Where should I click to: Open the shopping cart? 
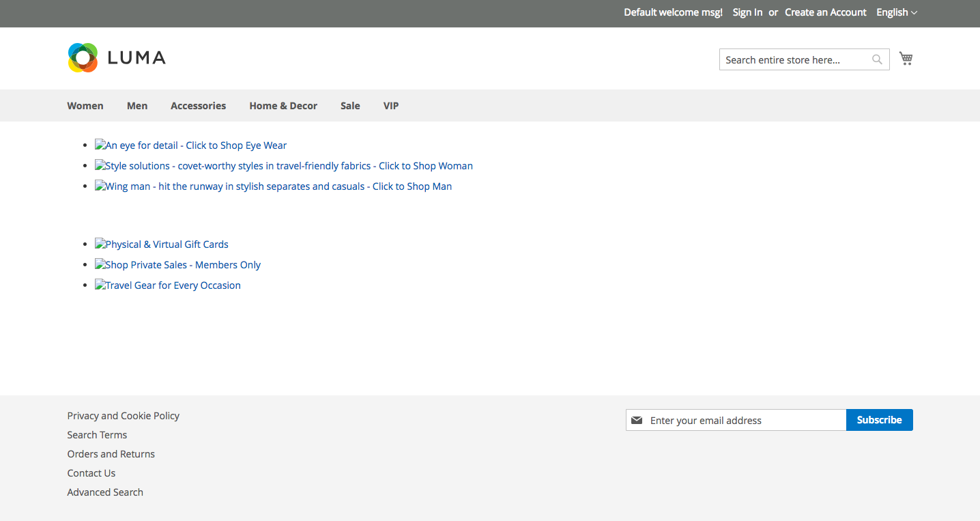coord(906,59)
